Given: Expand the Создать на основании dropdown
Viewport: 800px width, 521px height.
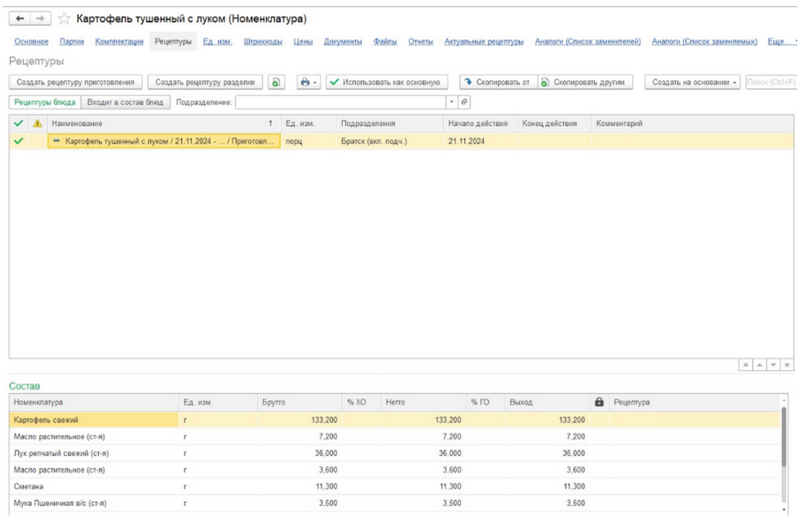Looking at the screenshot, I should pyautogui.click(x=693, y=82).
